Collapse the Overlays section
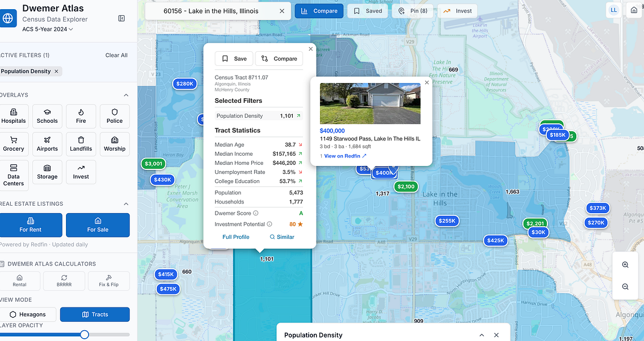This screenshot has height=341, width=644. coord(126,95)
